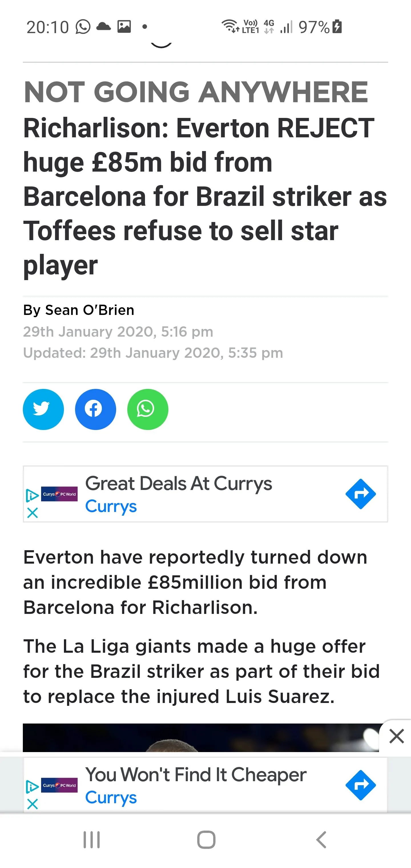Image resolution: width=411 pixels, height=868 pixels.
Task: Share article via WhatsApp button
Action: pyautogui.click(x=148, y=409)
